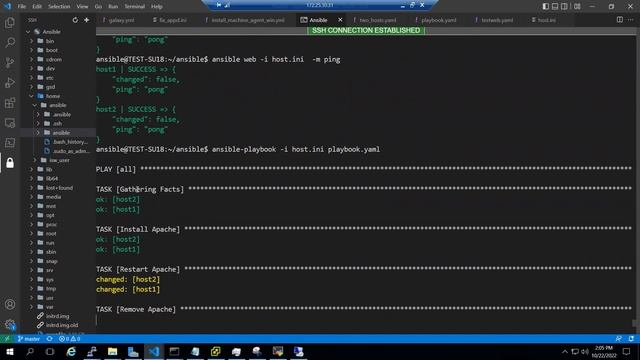Refresh the SSH file tree
The height and width of the screenshot is (360, 640).
75,20
